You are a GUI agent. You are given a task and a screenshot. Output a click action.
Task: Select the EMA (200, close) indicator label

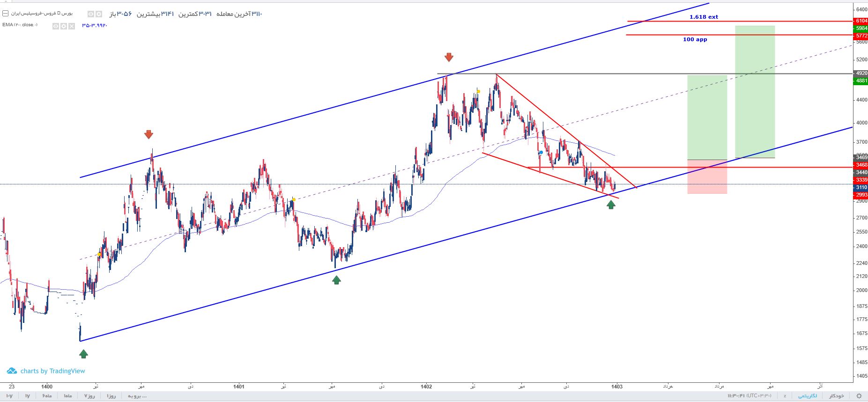20,25
